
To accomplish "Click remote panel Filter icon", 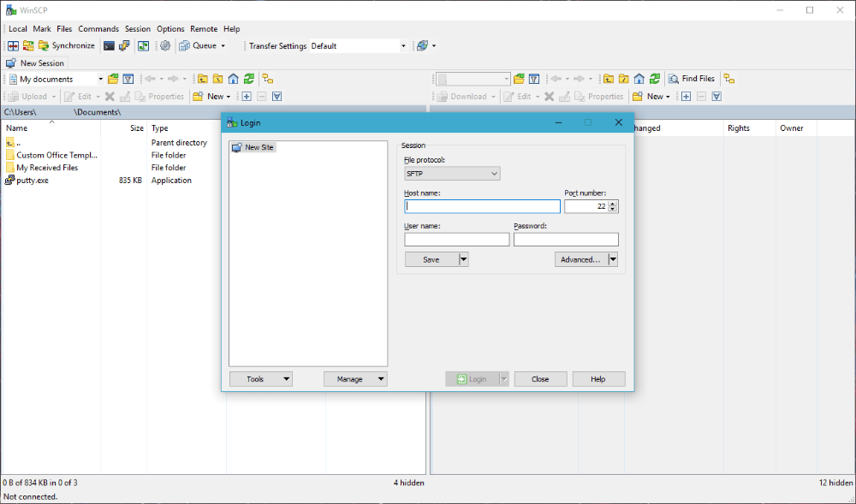I will click(x=534, y=79).
